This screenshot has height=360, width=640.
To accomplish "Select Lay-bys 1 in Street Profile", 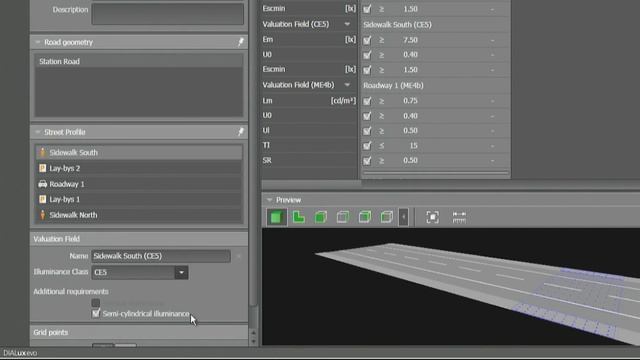I will tap(139, 199).
